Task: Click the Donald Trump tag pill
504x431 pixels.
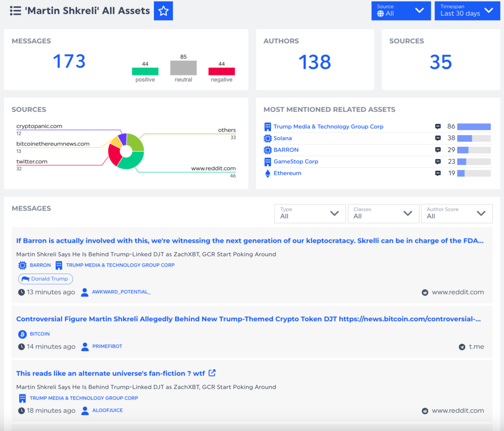Action: [x=46, y=279]
